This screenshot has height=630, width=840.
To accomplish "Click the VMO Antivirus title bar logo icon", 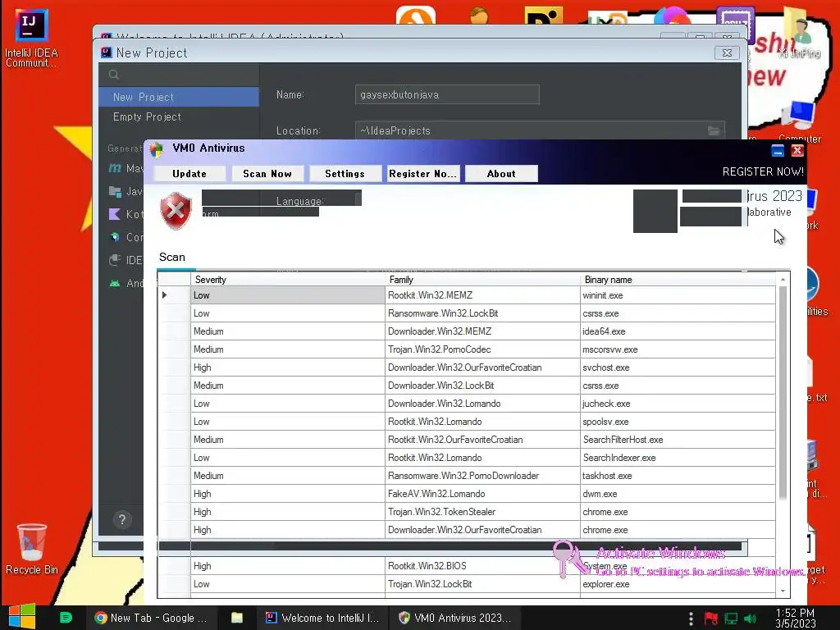I will point(156,149).
